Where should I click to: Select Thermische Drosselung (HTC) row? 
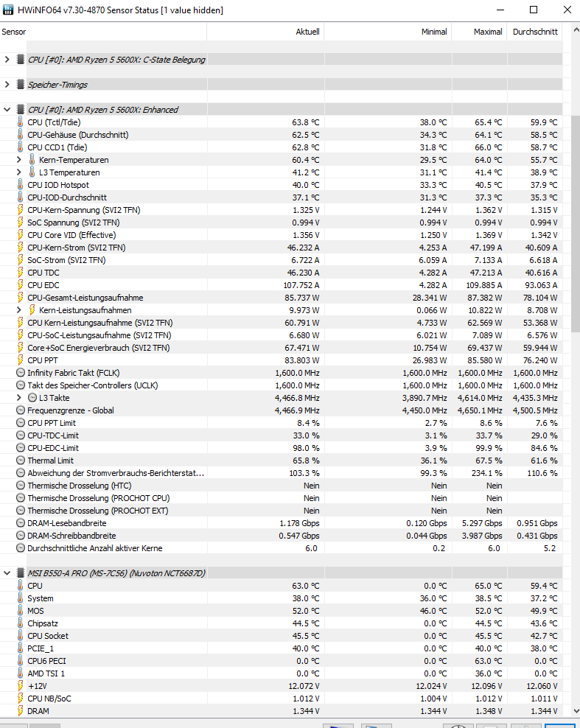click(282, 486)
